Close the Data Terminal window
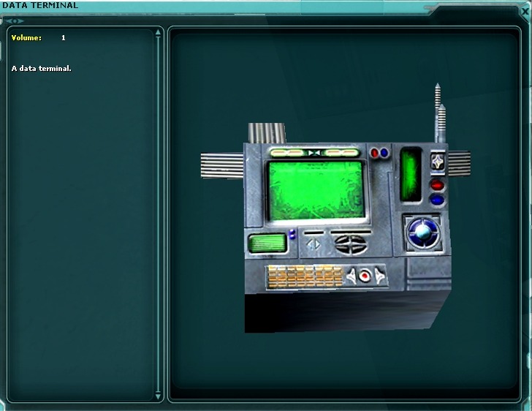 pos(525,12)
